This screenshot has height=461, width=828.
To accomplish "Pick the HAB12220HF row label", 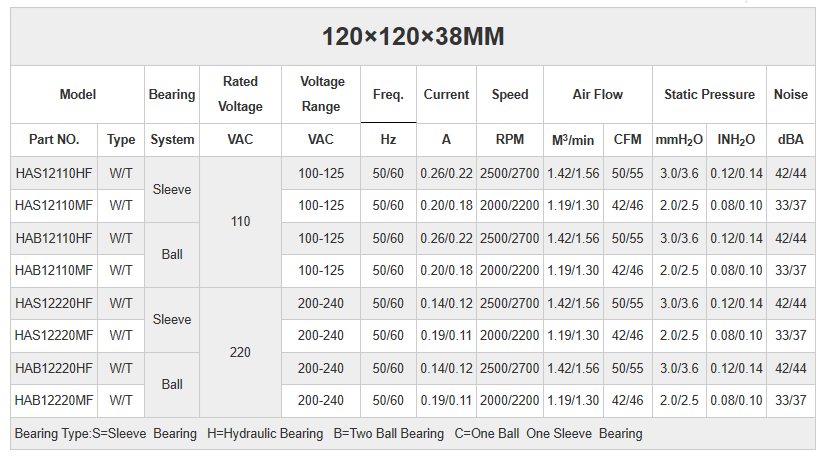I will tap(54, 368).
